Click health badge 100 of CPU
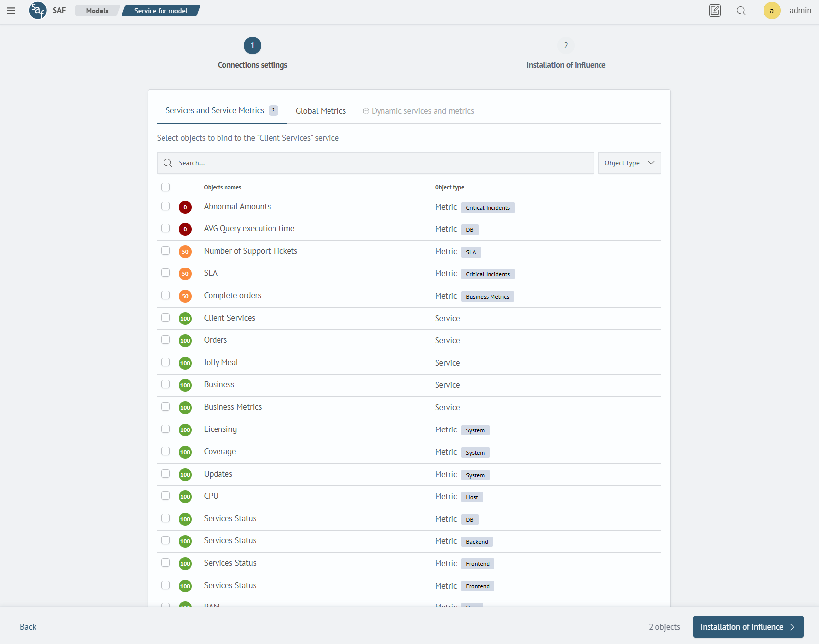 (185, 497)
